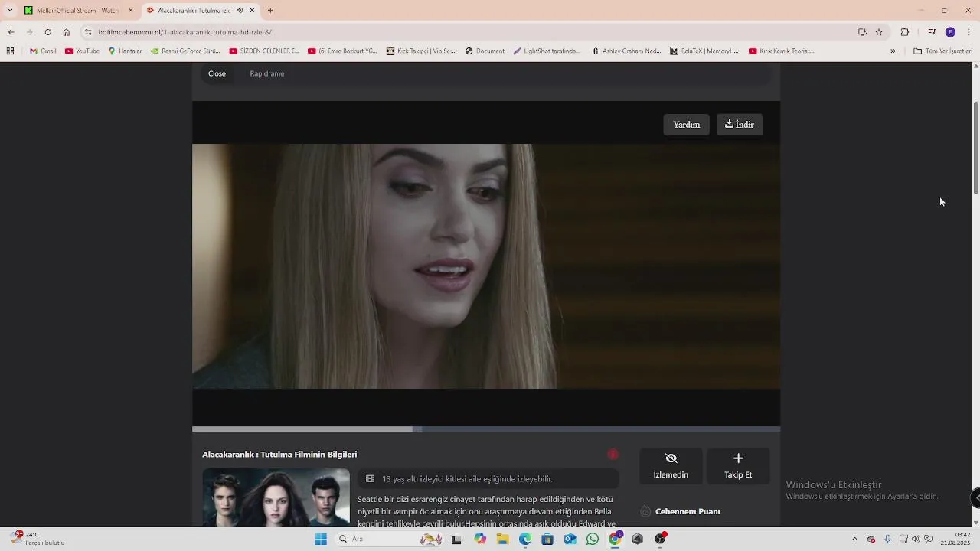Switch to Chrome on taskbar
The width and height of the screenshot is (980, 551).
(615, 539)
